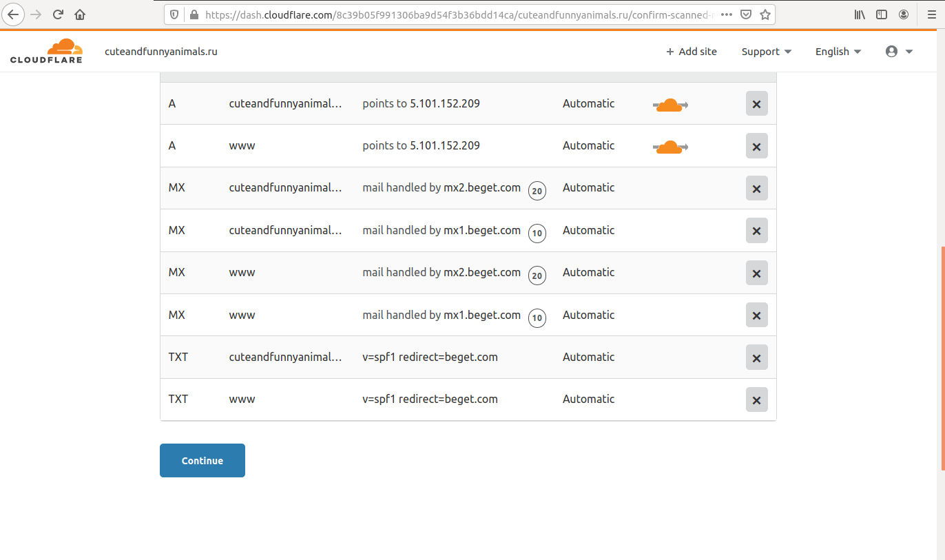The height and width of the screenshot is (560, 945).
Task: Edit the TTL Automatic for the www TXT record
Action: click(x=588, y=399)
